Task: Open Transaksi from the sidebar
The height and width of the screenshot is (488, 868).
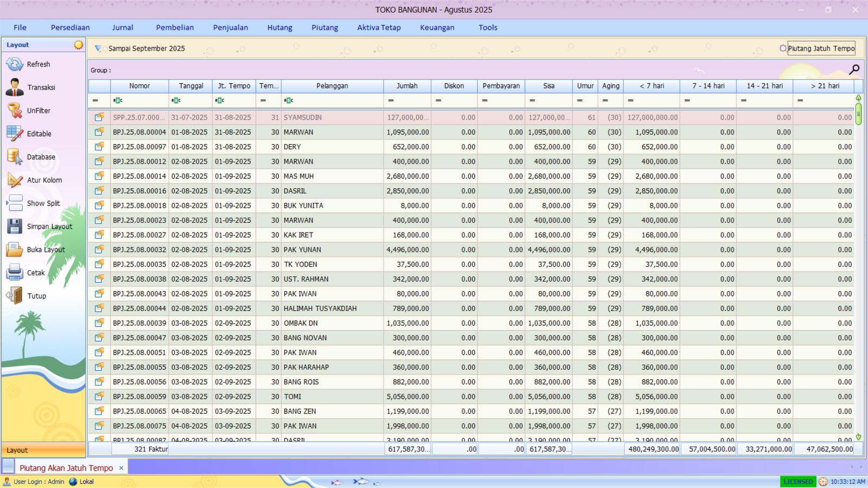Action: (14, 87)
